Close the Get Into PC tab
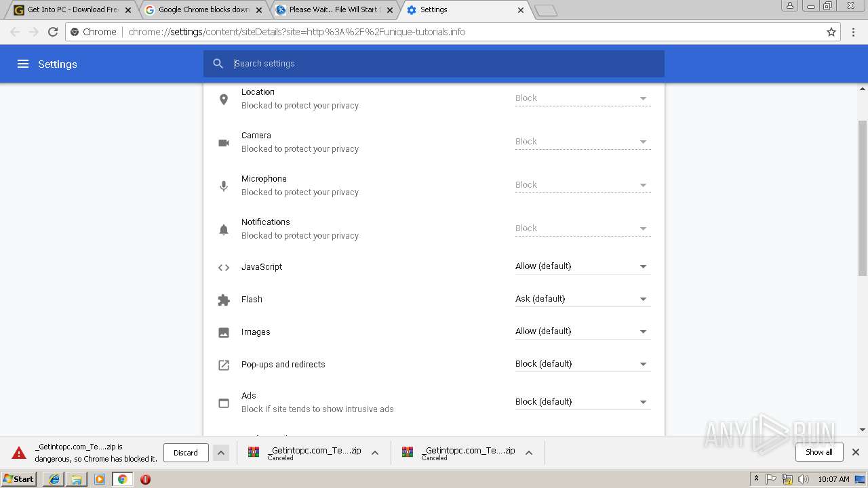 [128, 10]
